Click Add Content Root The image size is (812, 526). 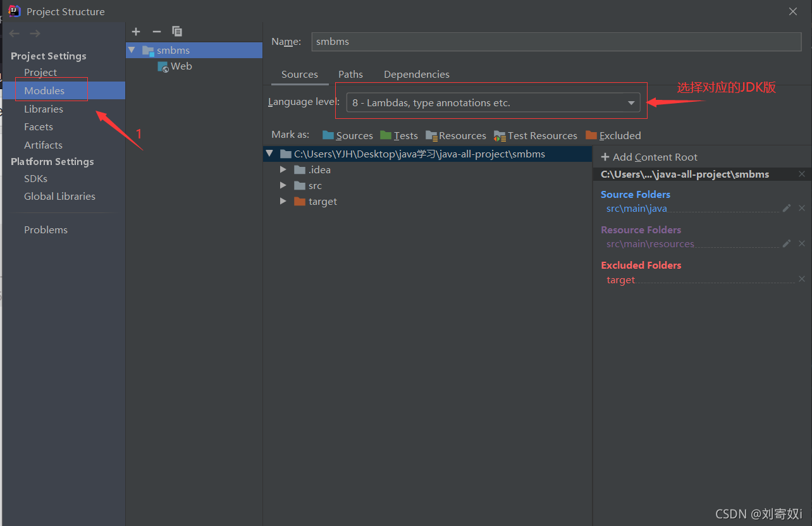point(649,157)
